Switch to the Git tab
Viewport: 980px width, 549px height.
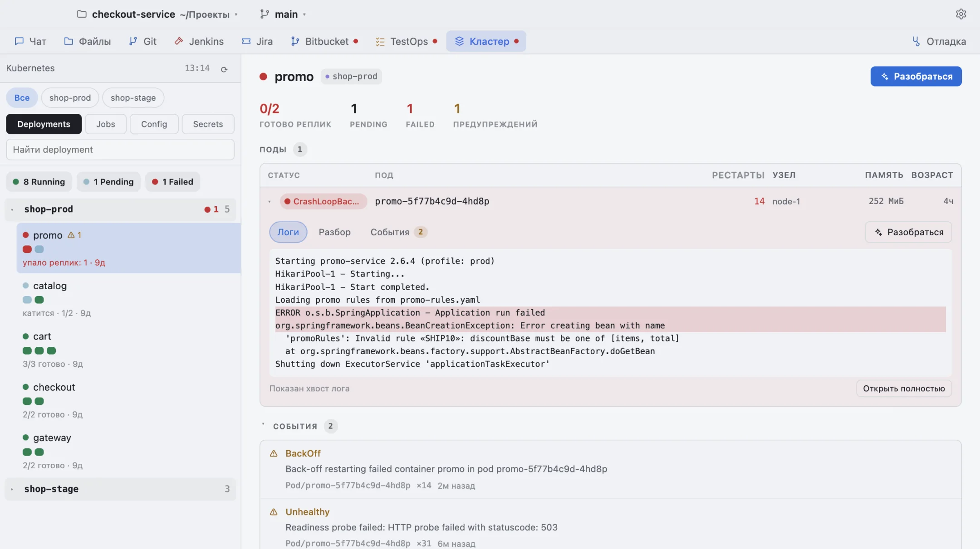(x=142, y=41)
